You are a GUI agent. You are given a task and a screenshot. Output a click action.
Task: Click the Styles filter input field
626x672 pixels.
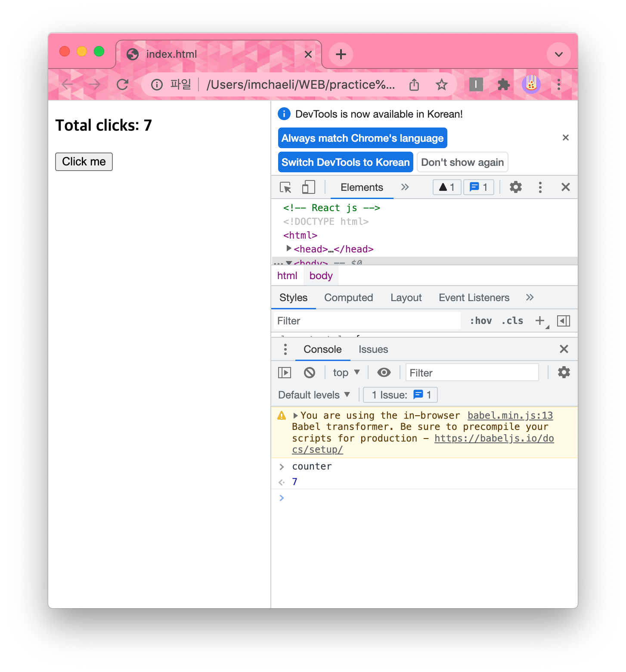click(367, 320)
